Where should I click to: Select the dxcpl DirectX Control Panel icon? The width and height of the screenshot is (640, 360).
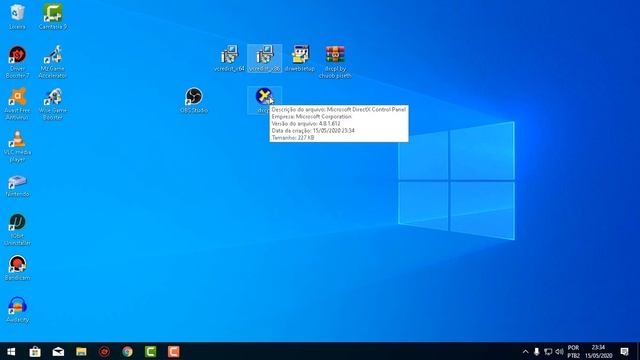coord(264,100)
